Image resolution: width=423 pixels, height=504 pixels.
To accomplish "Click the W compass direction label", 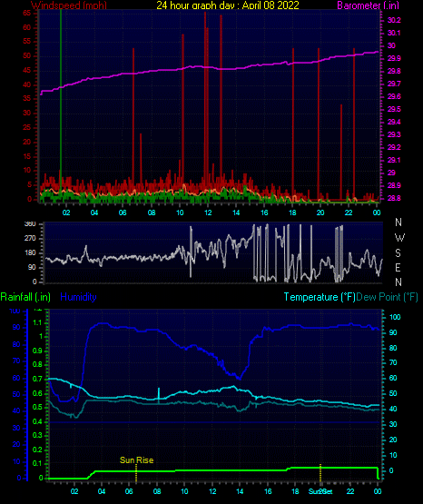I will pos(399,238).
